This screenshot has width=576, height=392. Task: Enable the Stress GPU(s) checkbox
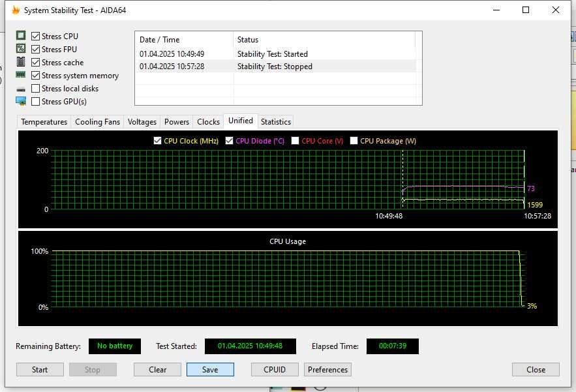[x=36, y=101]
